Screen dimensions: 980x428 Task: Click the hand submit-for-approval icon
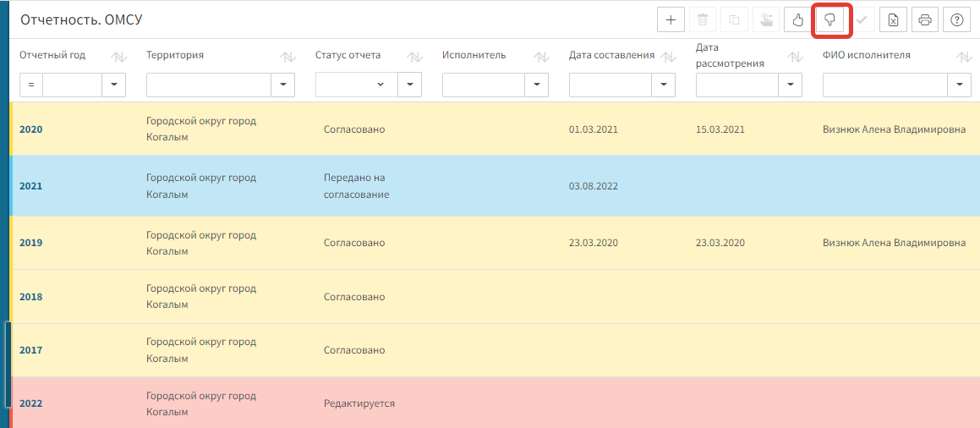point(765,20)
